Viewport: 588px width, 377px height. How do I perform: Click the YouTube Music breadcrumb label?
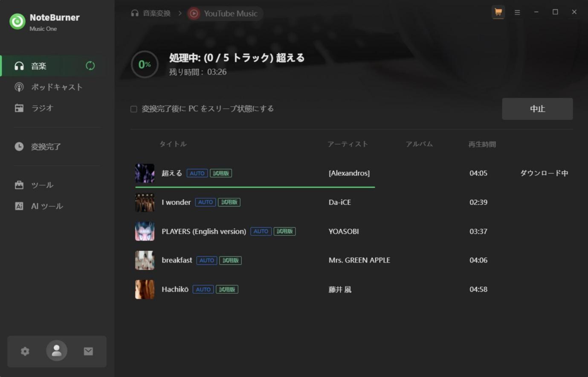(x=231, y=14)
